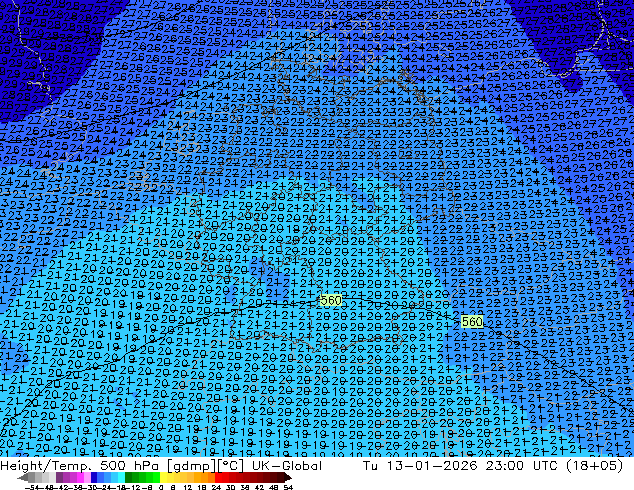Click the cyan swatch near -18 in legend
The width and height of the screenshot is (634, 490).
[x=121, y=477]
